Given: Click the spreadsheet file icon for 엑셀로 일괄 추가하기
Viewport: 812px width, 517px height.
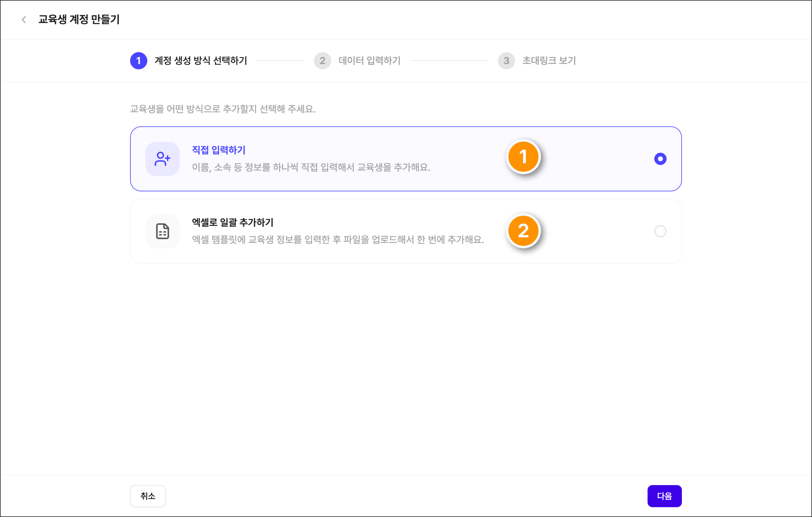Looking at the screenshot, I should [163, 231].
